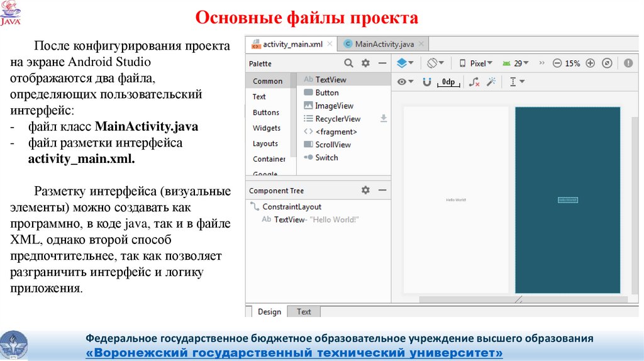Screen dimensions: 644x361
Task: Minimize the Palette panel
Action: 382,64
